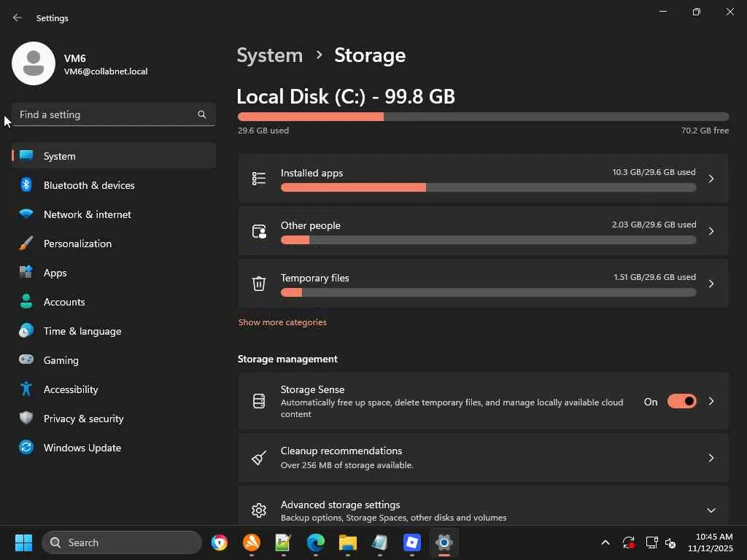Click the Cleanup recommendations broom icon

259,458
